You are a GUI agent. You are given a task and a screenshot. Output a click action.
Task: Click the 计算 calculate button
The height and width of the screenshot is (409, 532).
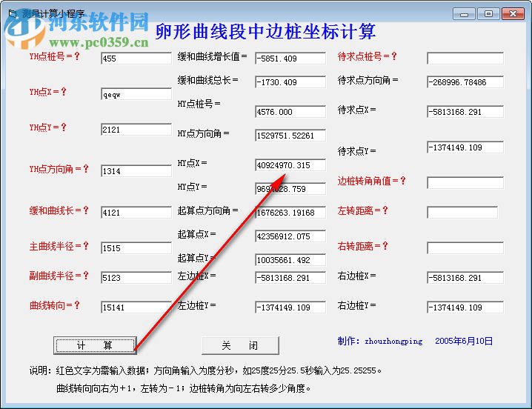tap(95, 345)
